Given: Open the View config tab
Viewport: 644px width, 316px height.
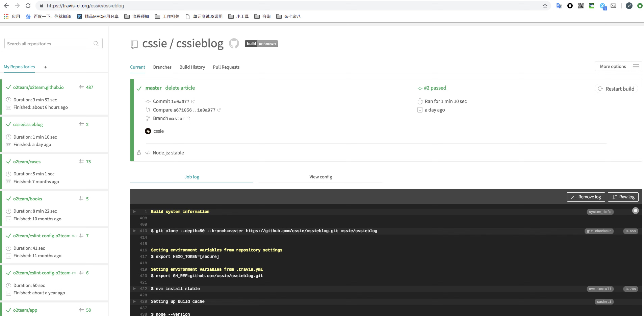Looking at the screenshot, I should tap(320, 177).
